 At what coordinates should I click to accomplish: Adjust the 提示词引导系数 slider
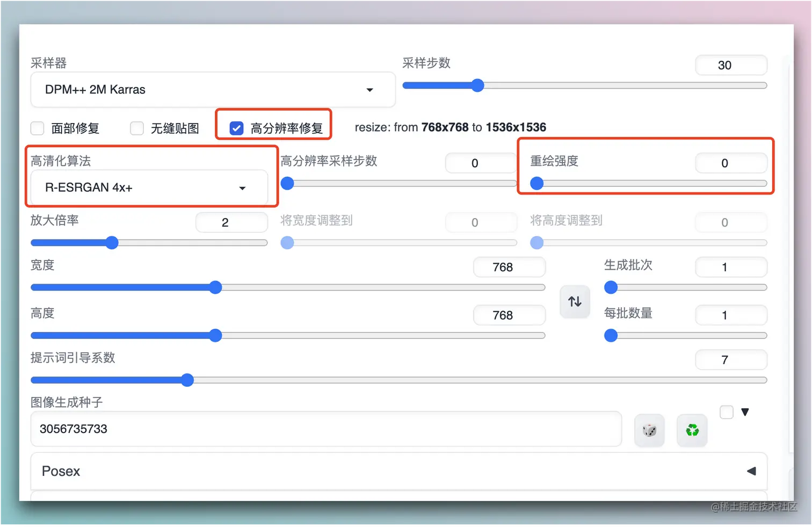399,380
